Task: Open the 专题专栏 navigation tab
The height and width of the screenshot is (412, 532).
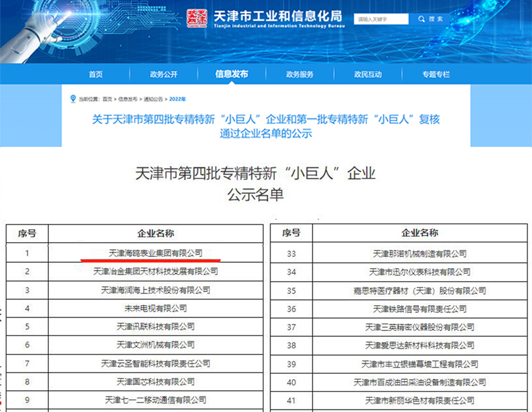Action: pyautogui.click(x=436, y=74)
